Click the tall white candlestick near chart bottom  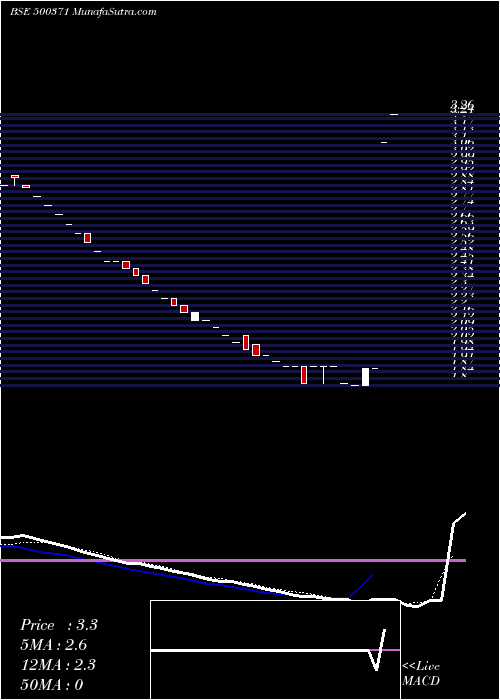[x=365, y=377]
